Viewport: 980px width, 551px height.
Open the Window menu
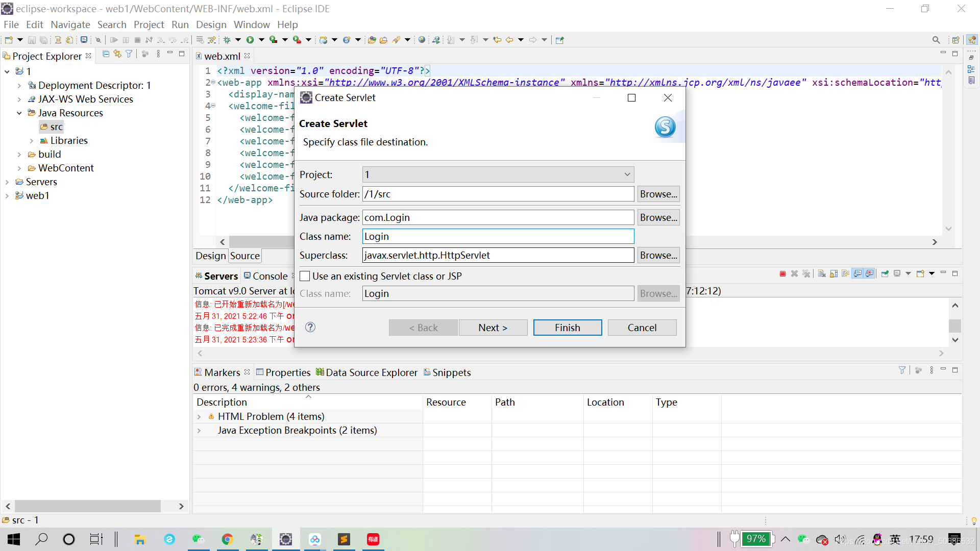(252, 24)
